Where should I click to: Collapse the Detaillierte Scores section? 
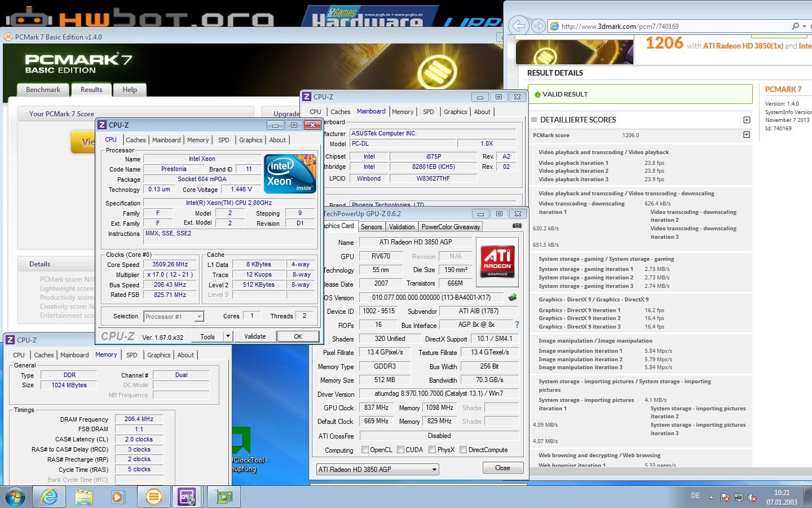(747, 120)
